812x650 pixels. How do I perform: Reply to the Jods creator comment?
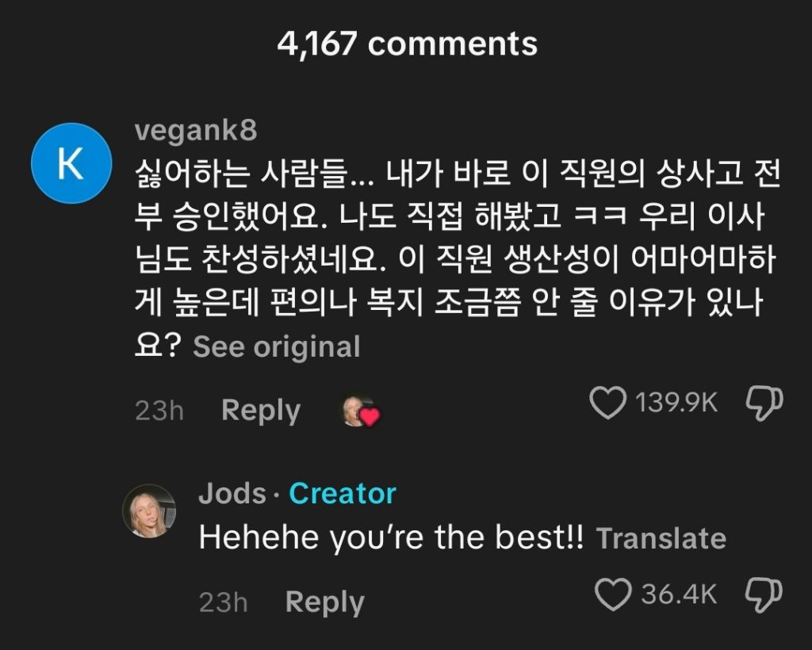[324, 602]
